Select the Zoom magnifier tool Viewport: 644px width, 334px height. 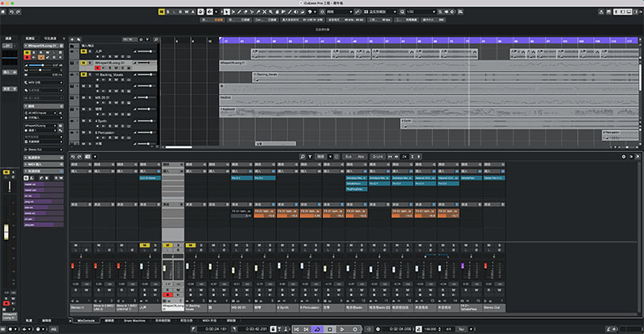point(270,12)
